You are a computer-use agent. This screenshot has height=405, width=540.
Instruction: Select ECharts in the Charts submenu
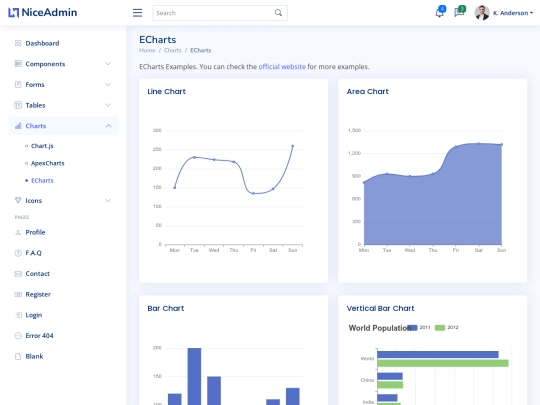pyautogui.click(x=42, y=180)
